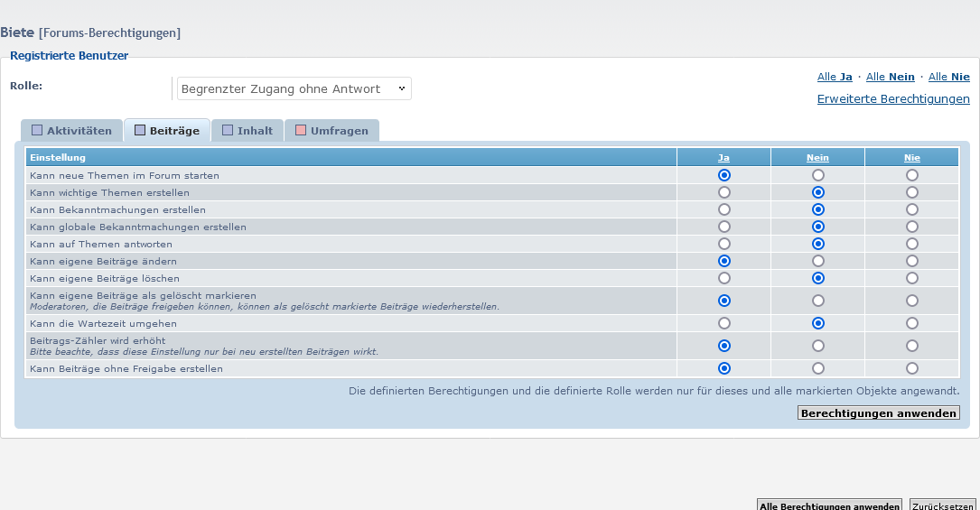Image resolution: width=980 pixels, height=510 pixels.
Task: Set 'Kann neue Themen im Forum starten' to Nie
Action: coord(912,175)
